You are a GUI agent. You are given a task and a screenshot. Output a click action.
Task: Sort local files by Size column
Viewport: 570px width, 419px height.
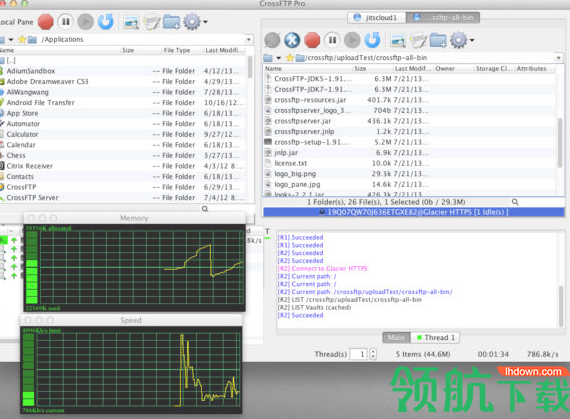coord(140,50)
